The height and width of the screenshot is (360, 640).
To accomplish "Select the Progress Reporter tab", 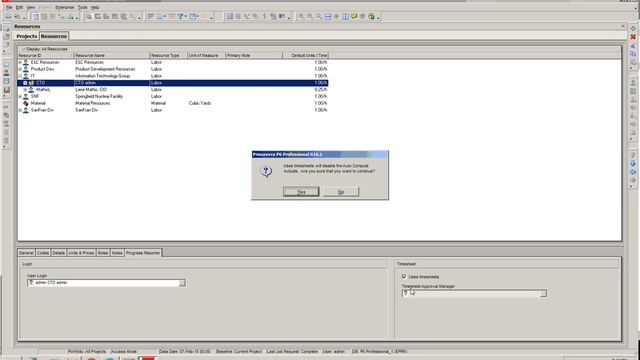I will pyautogui.click(x=143, y=253).
